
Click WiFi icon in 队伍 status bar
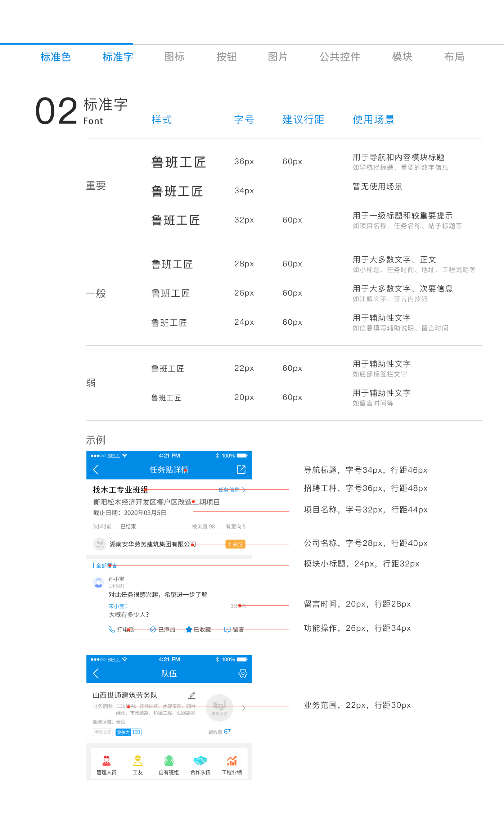125,659
